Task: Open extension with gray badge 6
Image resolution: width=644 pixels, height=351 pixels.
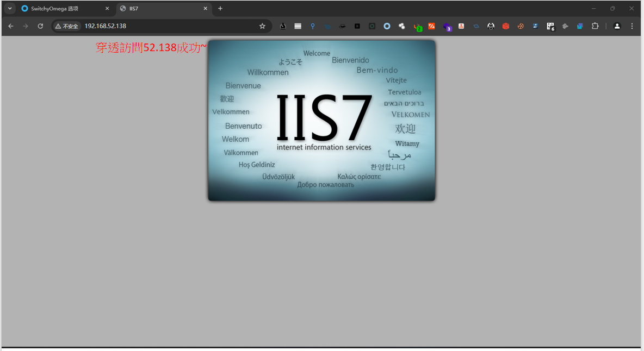Action: click(550, 27)
